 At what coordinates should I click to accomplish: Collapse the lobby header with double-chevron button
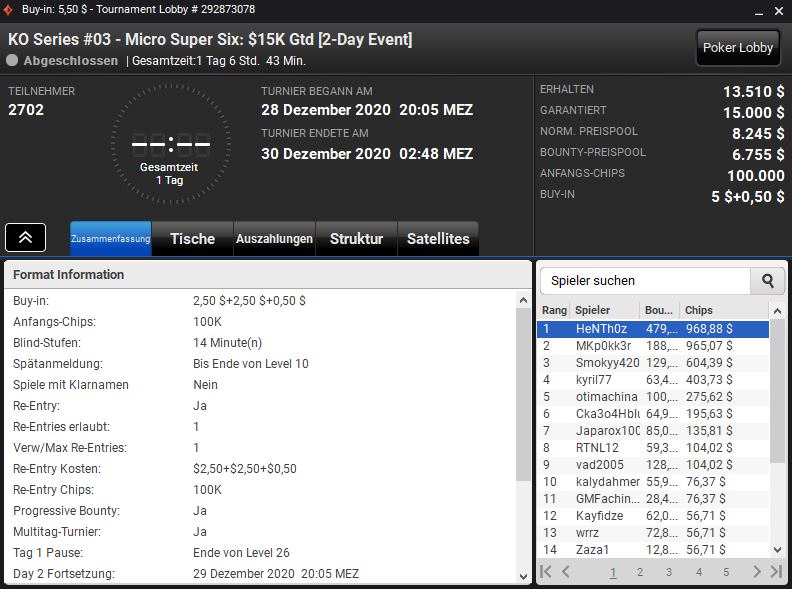(26, 237)
